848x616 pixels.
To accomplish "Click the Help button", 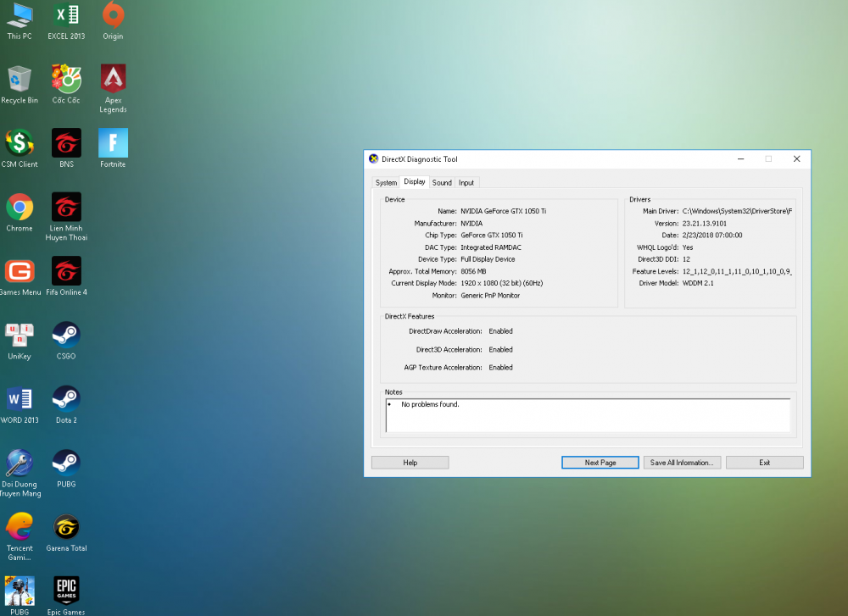I will 410,463.
